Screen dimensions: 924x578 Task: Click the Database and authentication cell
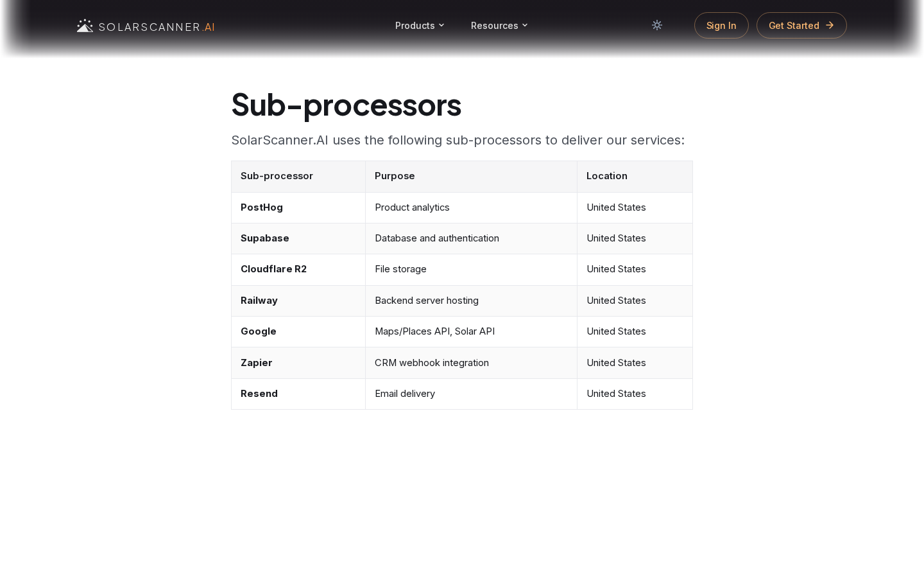[x=472, y=239]
